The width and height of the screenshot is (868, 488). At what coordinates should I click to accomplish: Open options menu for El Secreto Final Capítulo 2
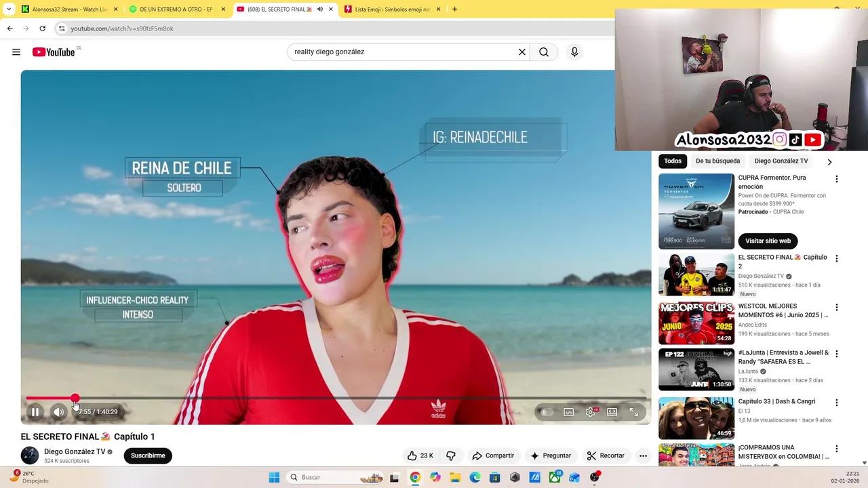836,258
